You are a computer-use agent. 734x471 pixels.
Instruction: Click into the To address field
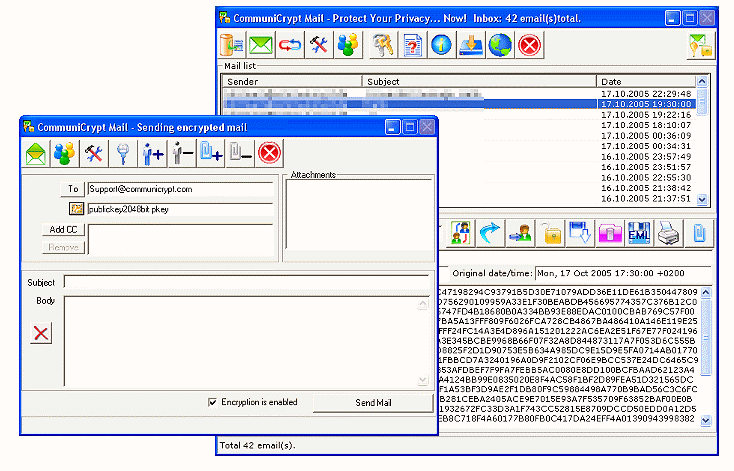pos(180,189)
